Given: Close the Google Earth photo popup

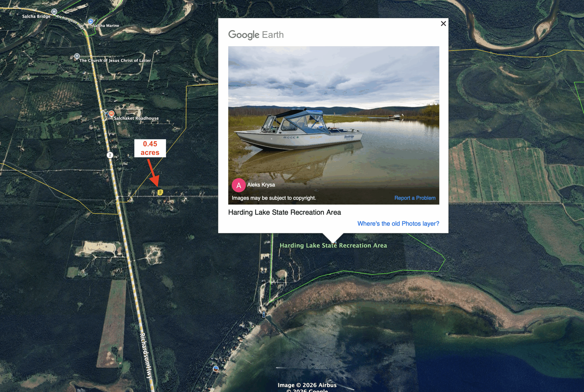Looking at the screenshot, I should 443,24.
